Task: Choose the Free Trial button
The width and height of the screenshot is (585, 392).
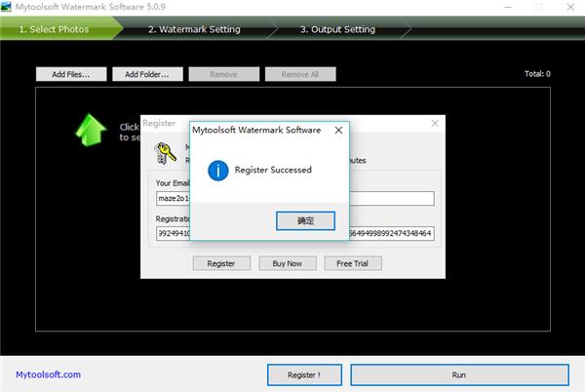Action: (x=353, y=263)
